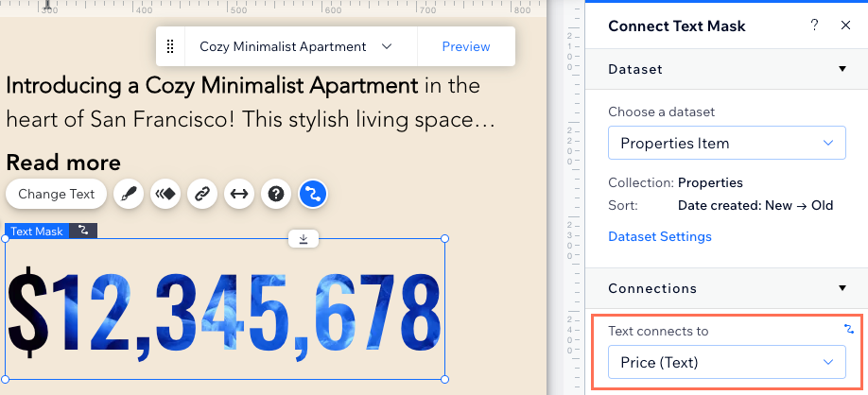Image resolution: width=868 pixels, height=395 pixels.
Task: Collapse the Connections section
Action: pyautogui.click(x=842, y=288)
